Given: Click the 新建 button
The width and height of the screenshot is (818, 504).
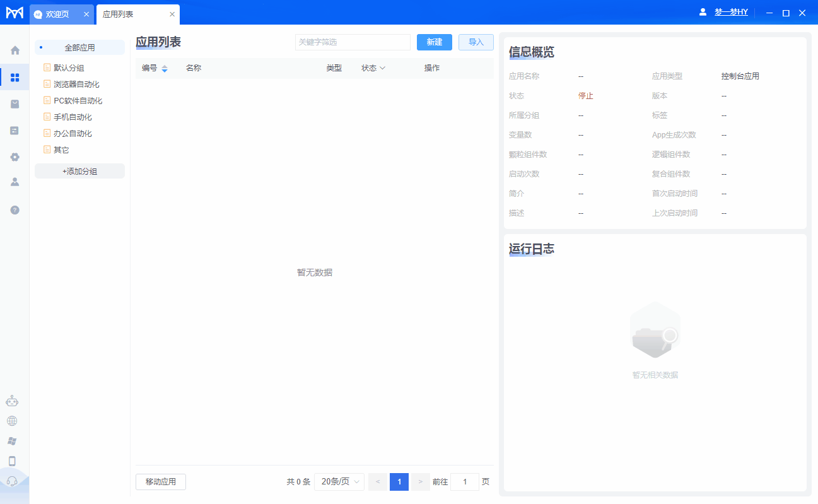Looking at the screenshot, I should (435, 42).
